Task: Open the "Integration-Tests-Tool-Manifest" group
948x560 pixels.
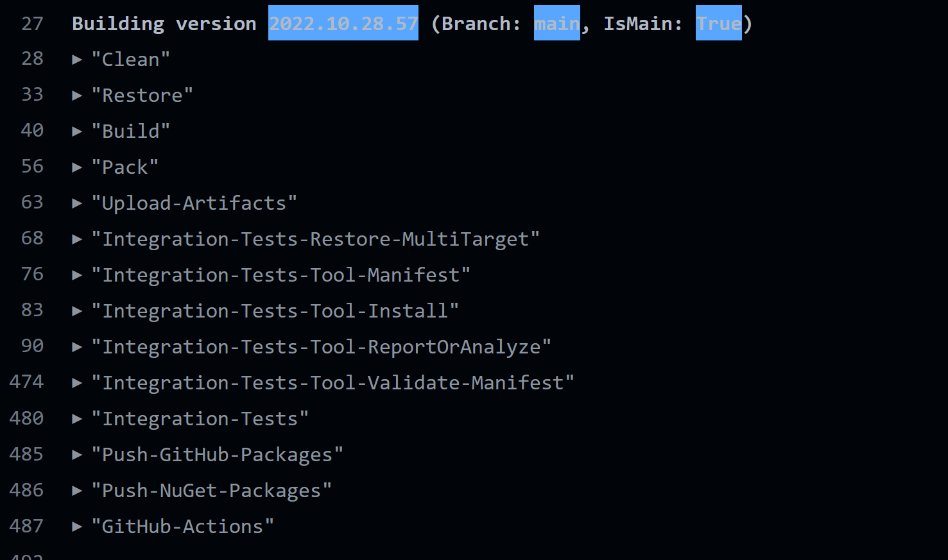Action: point(77,275)
